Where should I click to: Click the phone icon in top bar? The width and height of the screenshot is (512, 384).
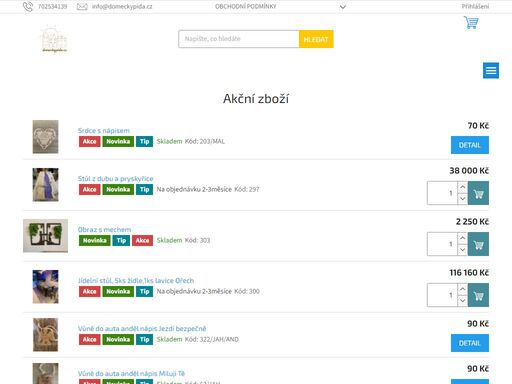coord(28,7)
